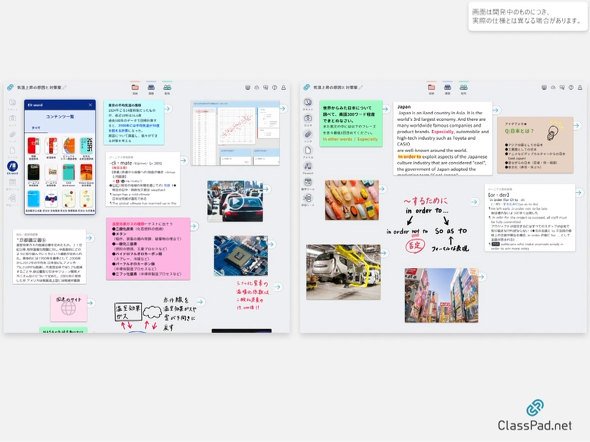Click user profile icon above the Q:日本とは card

(x=580, y=87)
